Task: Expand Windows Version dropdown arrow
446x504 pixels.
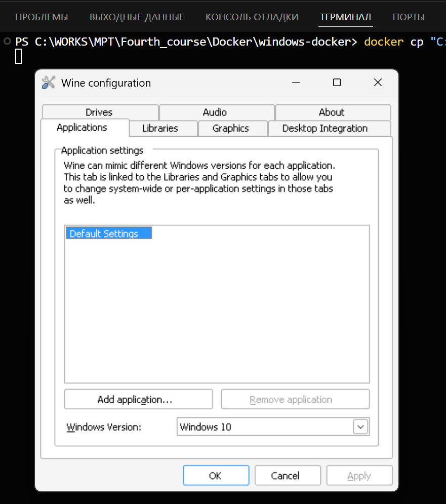Action: pyautogui.click(x=360, y=427)
